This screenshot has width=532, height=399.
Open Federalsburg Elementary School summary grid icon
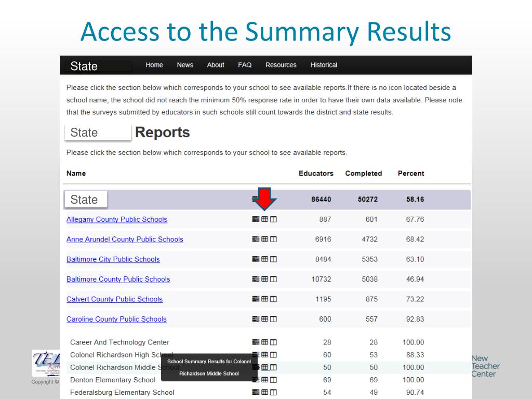point(264,392)
